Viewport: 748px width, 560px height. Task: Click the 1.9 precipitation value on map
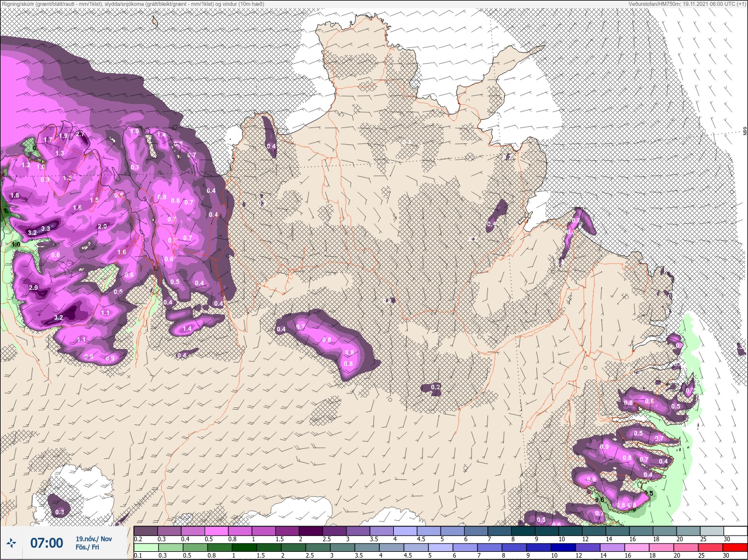click(x=63, y=136)
